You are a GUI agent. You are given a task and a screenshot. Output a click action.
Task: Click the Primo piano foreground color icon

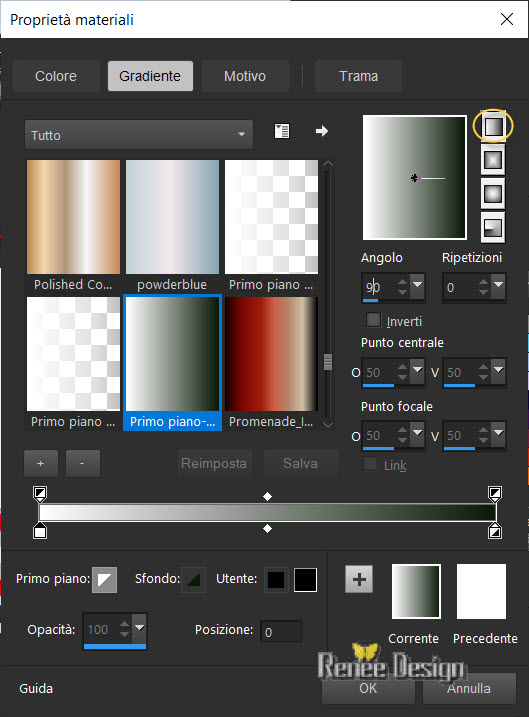point(104,579)
